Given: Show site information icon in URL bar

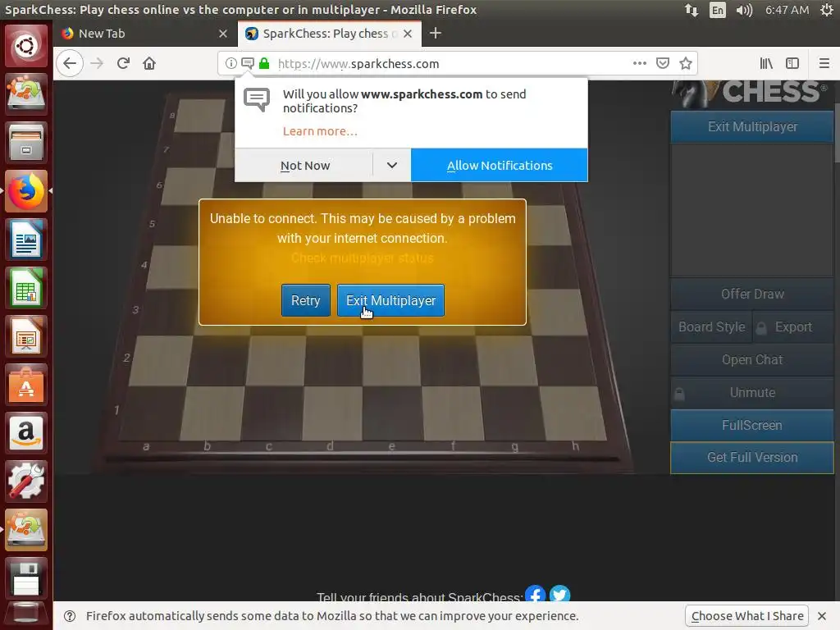Looking at the screenshot, I should (x=231, y=63).
